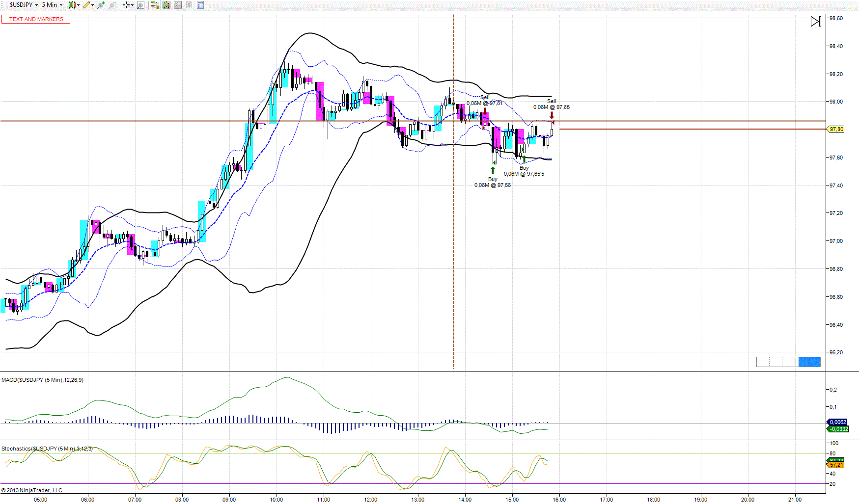Image resolution: width=859 pixels, height=504 pixels.
Task: Click the zoom in magnifier icon
Action: pos(101,5)
